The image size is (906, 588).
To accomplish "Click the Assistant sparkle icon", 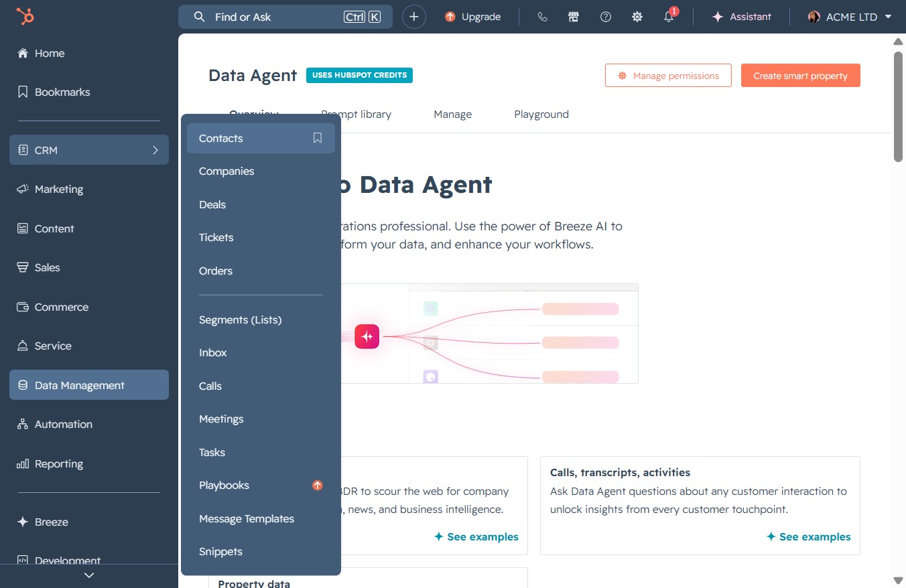I will tap(718, 17).
